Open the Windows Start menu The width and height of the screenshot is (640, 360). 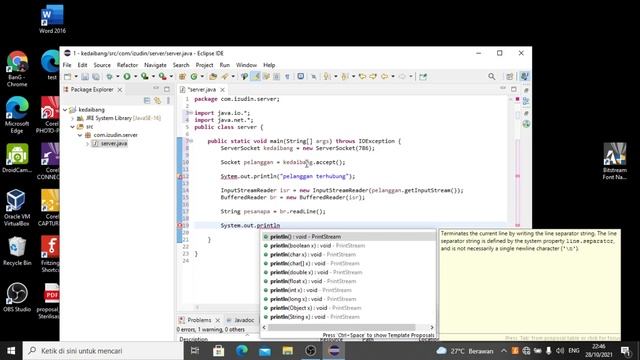point(11,351)
